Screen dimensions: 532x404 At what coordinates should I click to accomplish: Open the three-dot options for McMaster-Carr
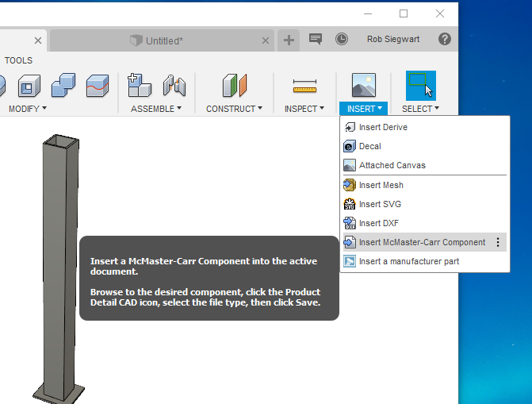[498, 242]
